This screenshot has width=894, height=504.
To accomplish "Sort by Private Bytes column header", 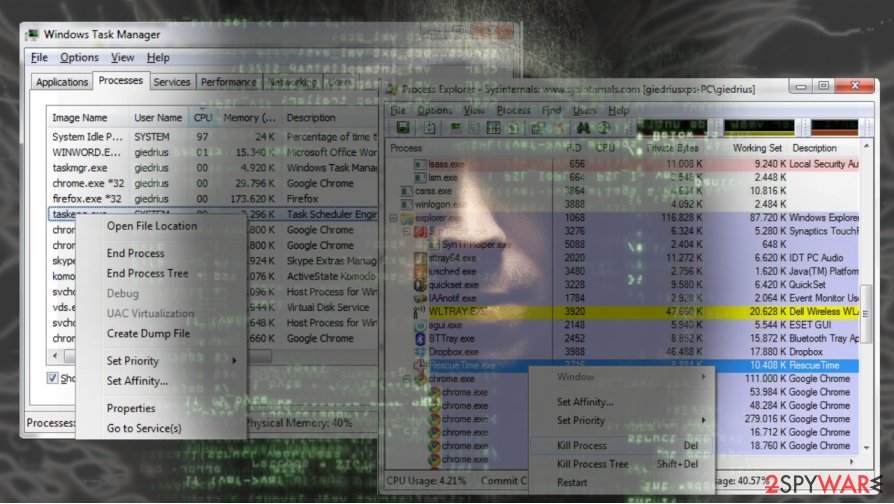I will (673, 148).
